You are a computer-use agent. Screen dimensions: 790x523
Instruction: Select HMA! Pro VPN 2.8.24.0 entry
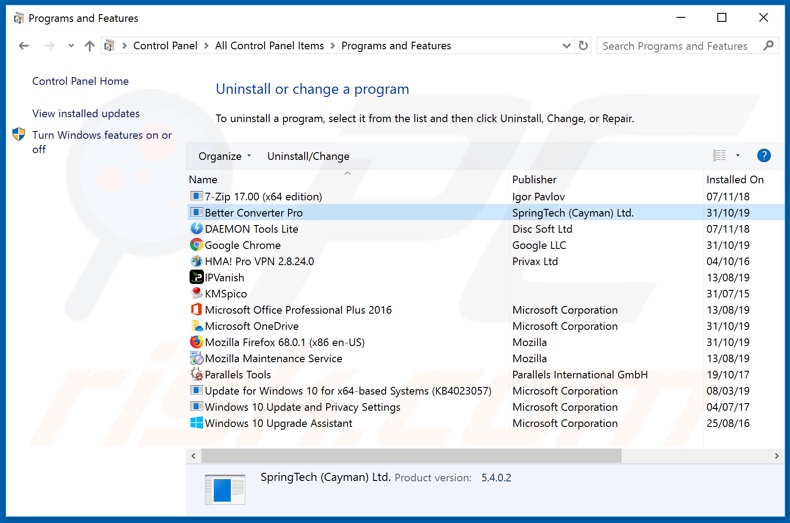click(x=485, y=261)
